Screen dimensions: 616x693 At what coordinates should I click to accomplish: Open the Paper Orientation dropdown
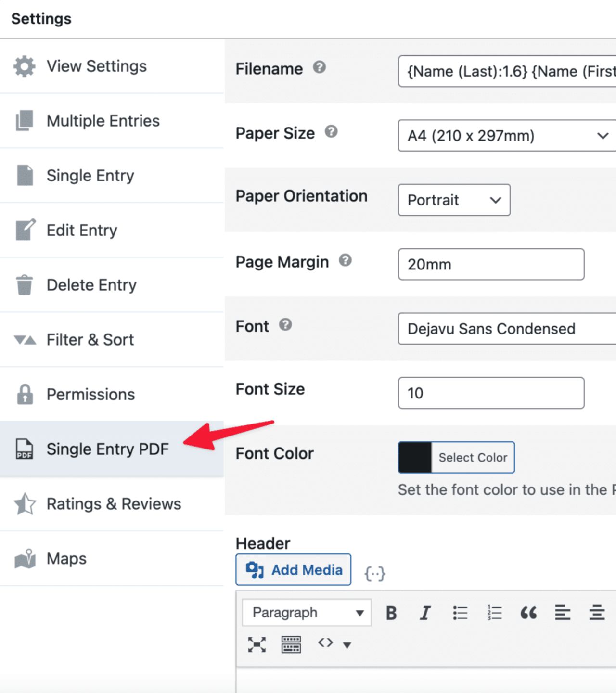[453, 200]
